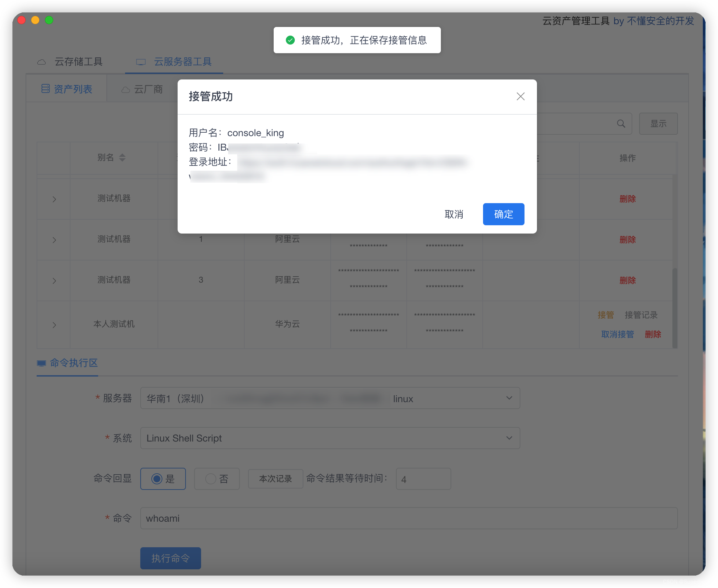The height and width of the screenshot is (588, 718).
Task: Click the cloud icon beside 云厂商
Action: tap(125, 89)
